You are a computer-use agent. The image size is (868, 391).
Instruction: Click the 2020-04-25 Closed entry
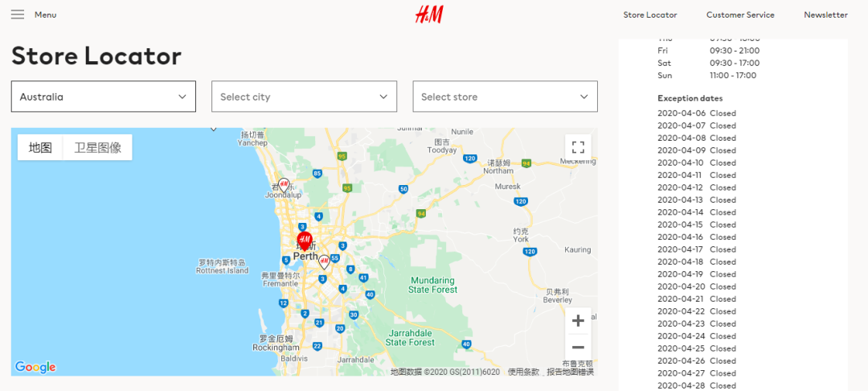pos(696,348)
